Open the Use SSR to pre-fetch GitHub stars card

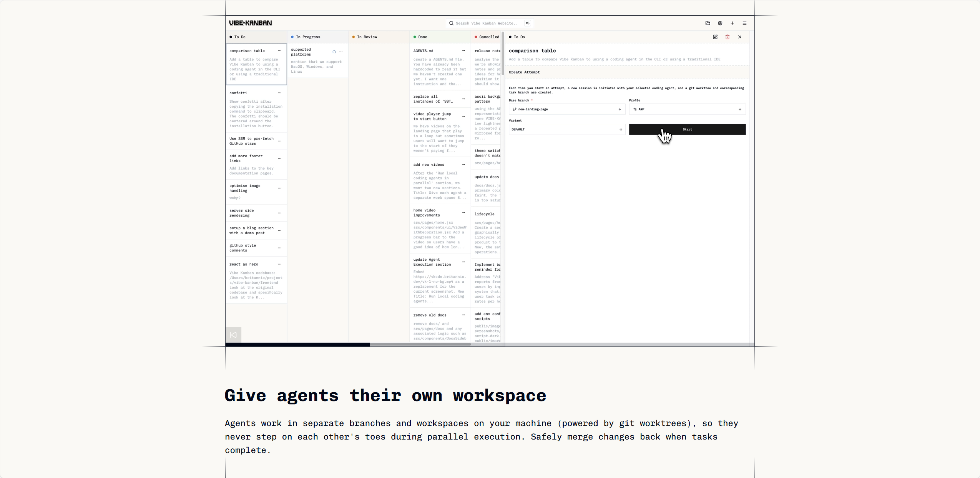(x=256, y=141)
